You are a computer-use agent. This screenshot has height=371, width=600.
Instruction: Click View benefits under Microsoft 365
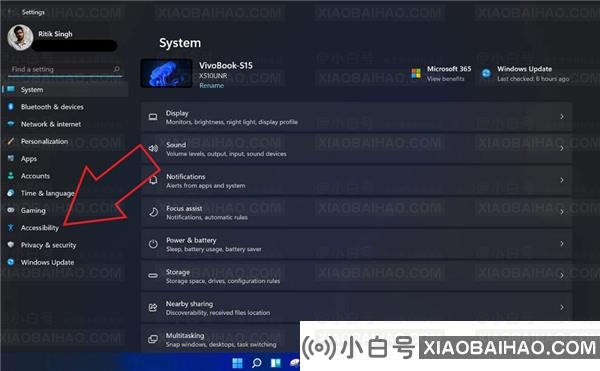[445, 79]
